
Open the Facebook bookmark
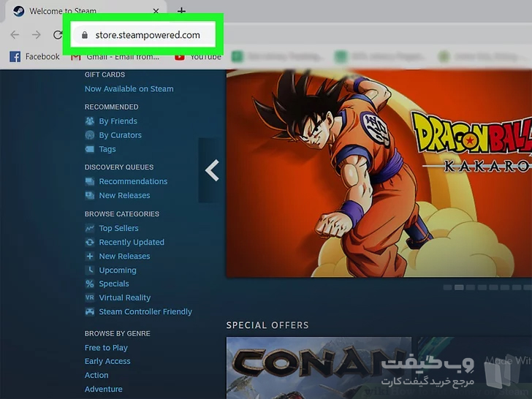click(34, 56)
